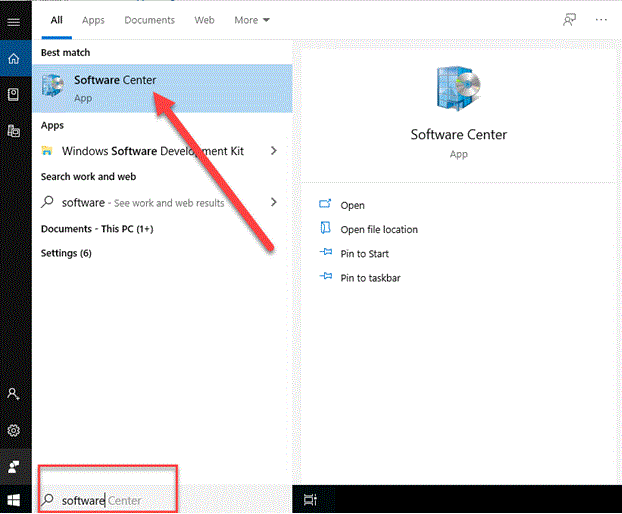This screenshot has height=514, width=622.
Task: Click the Apps section heading in results
Action: [52, 126]
